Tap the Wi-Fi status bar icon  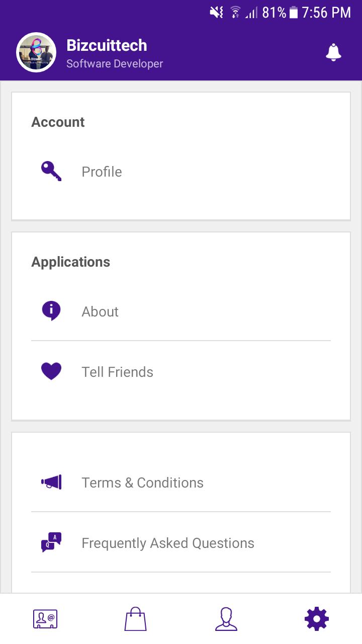[x=235, y=12]
